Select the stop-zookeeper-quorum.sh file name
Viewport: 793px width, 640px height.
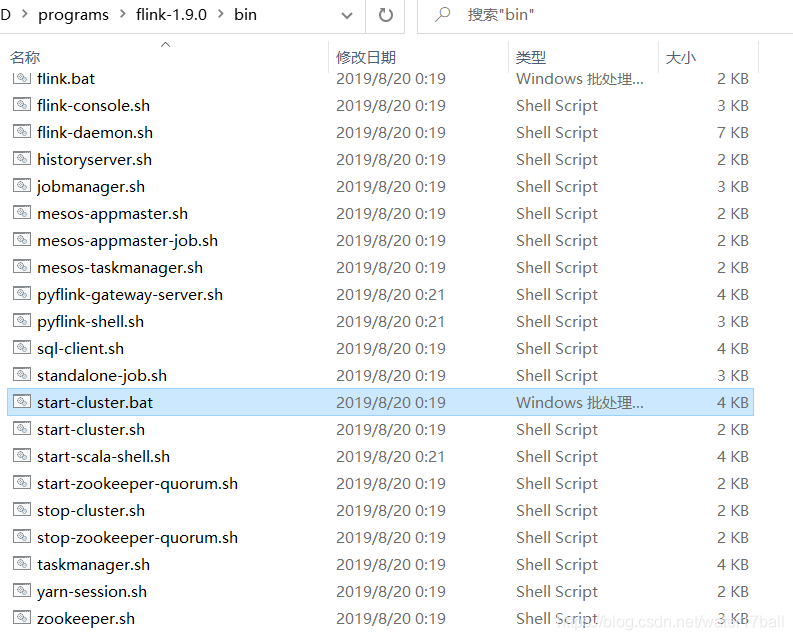tap(138, 537)
